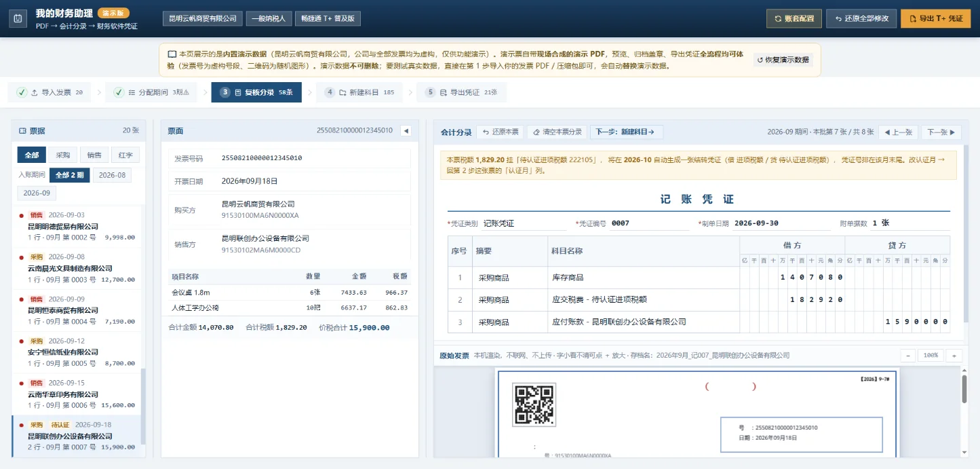Click the 价税合计 15,900.00 value
The height and width of the screenshot is (469, 980).
point(369,327)
